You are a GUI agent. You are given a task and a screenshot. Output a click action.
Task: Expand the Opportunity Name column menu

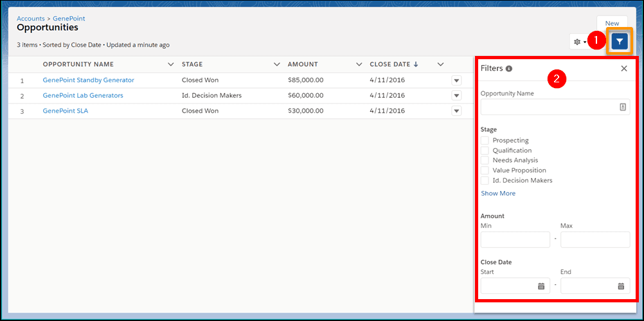click(170, 64)
